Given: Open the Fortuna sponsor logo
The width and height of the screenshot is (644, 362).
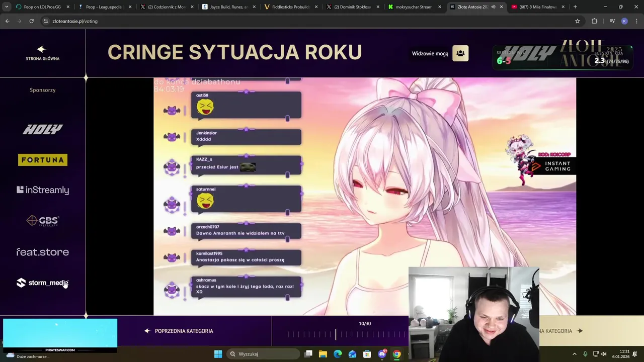Looking at the screenshot, I should 43,160.
